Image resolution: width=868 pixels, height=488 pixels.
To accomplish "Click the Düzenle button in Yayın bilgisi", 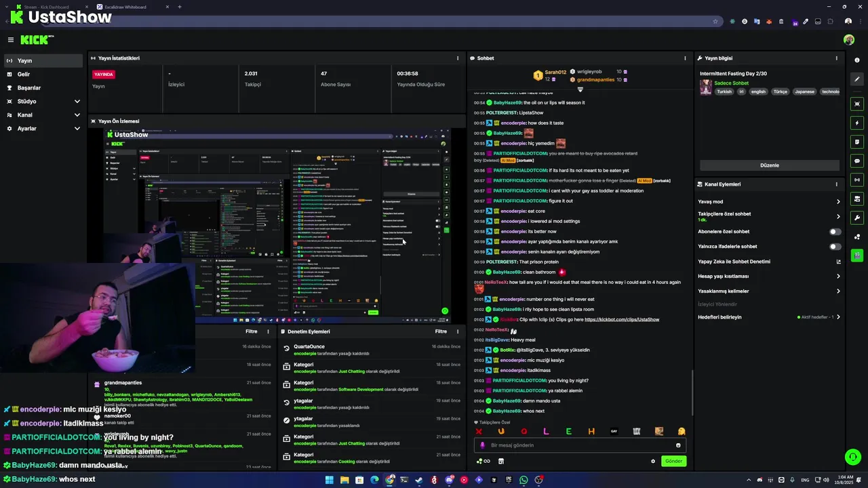I will [x=770, y=165].
